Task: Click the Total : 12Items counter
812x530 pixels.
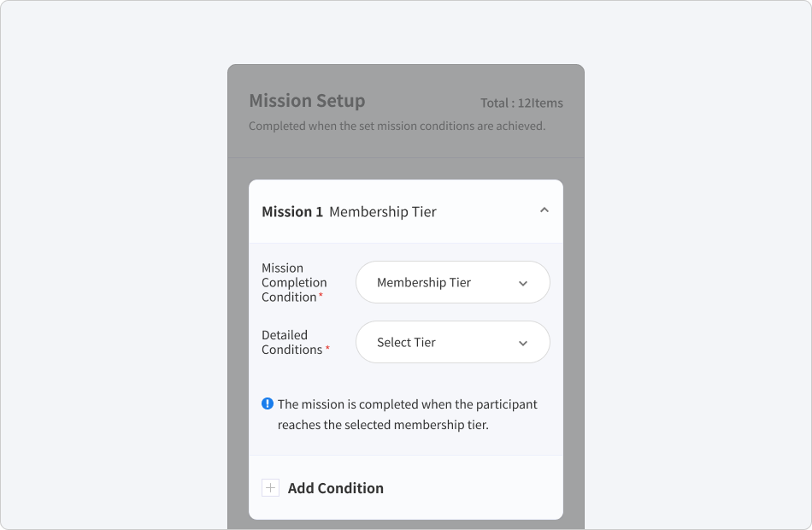Action: (x=521, y=103)
